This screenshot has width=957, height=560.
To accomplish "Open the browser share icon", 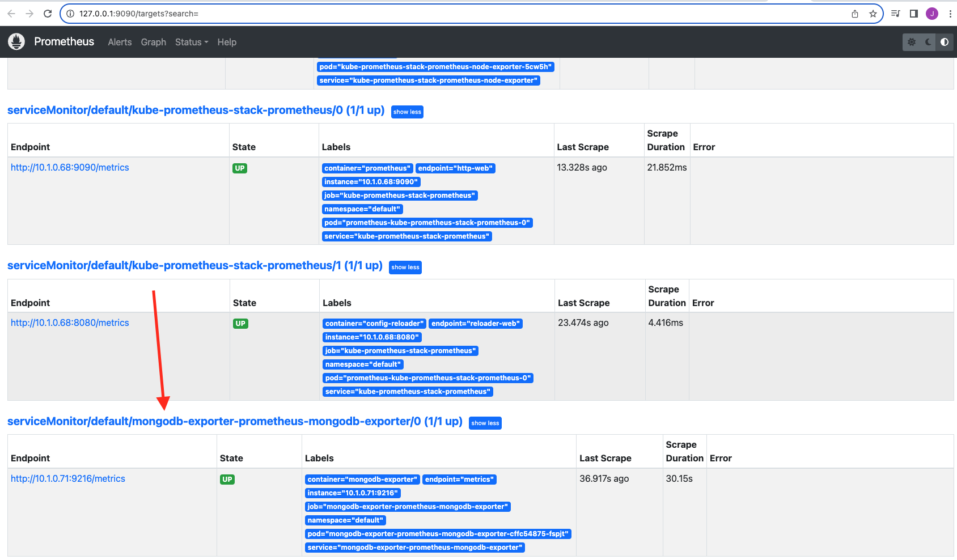I will click(x=855, y=13).
